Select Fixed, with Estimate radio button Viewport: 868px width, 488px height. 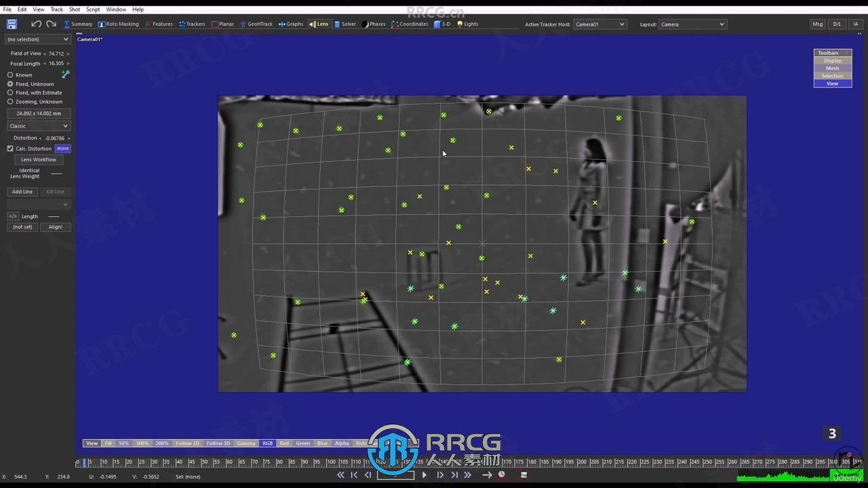tap(10, 93)
